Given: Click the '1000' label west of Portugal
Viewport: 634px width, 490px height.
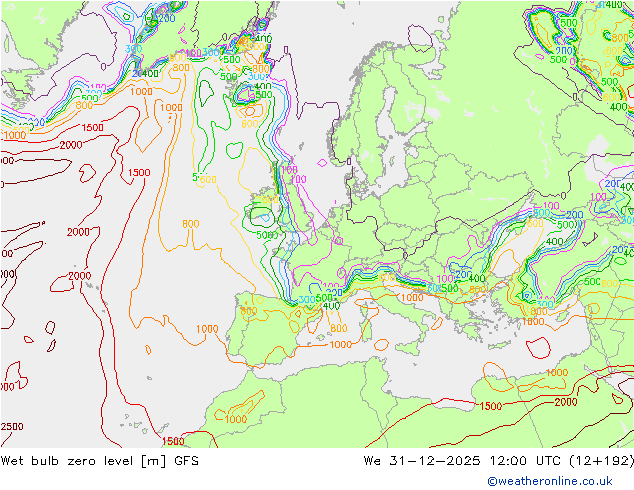Looking at the screenshot, I should point(207,329).
